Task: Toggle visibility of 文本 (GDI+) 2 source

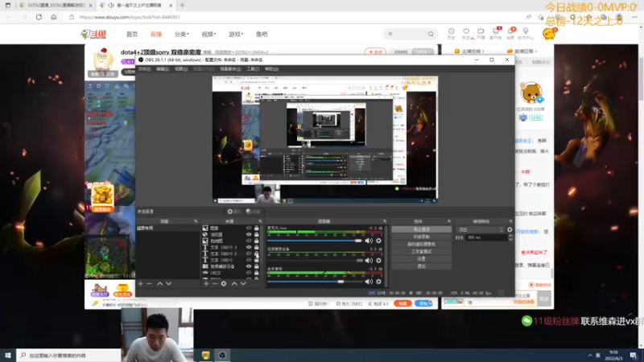Action: [249, 253]
